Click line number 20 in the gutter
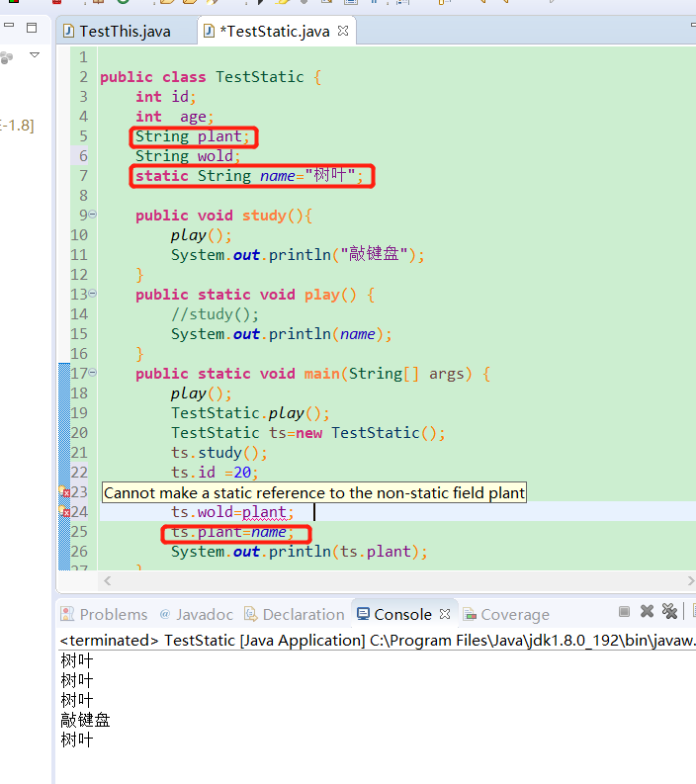Screen dimensions: 696x784 [x=79, y=433]
